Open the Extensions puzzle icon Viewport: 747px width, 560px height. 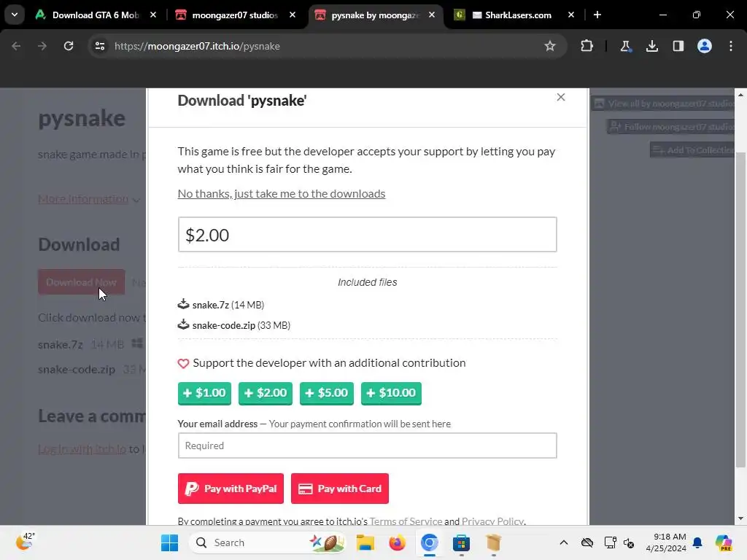pyautogui.click(x=587, y=46)
